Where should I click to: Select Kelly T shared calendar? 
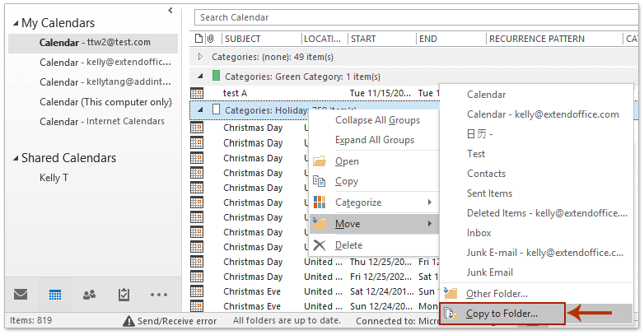pyautogui.click(x=54, y=177)
